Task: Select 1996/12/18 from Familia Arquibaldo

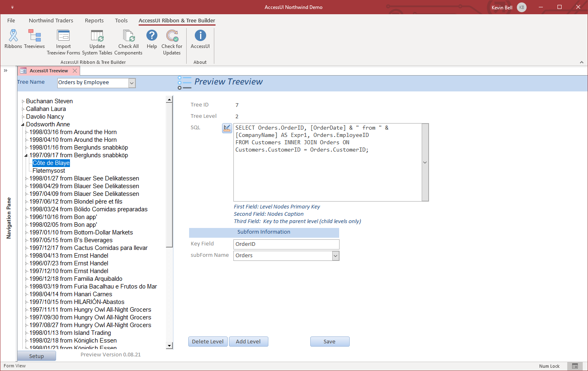Action: 76,279
